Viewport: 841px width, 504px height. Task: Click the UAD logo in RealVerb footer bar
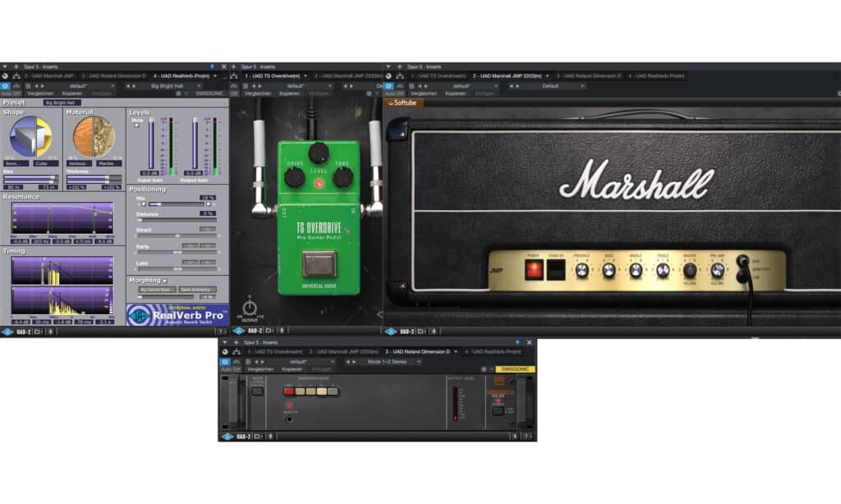7,332
